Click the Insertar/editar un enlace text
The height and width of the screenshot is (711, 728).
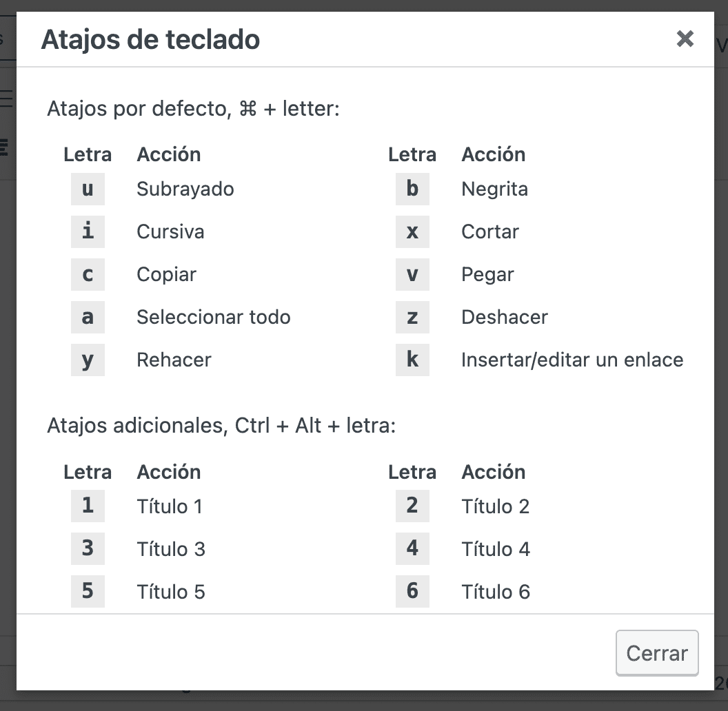click(x=572, y=360)
